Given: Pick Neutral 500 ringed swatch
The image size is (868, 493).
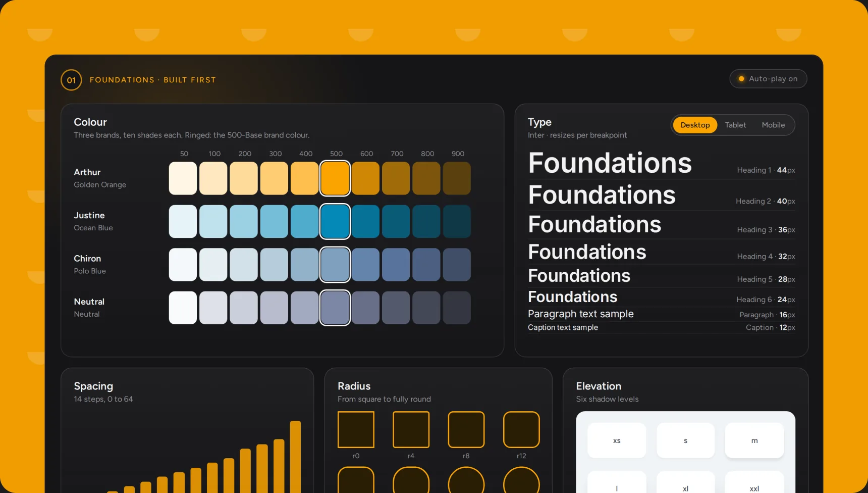Looking at the screenshot, I should tap(335, 308).
